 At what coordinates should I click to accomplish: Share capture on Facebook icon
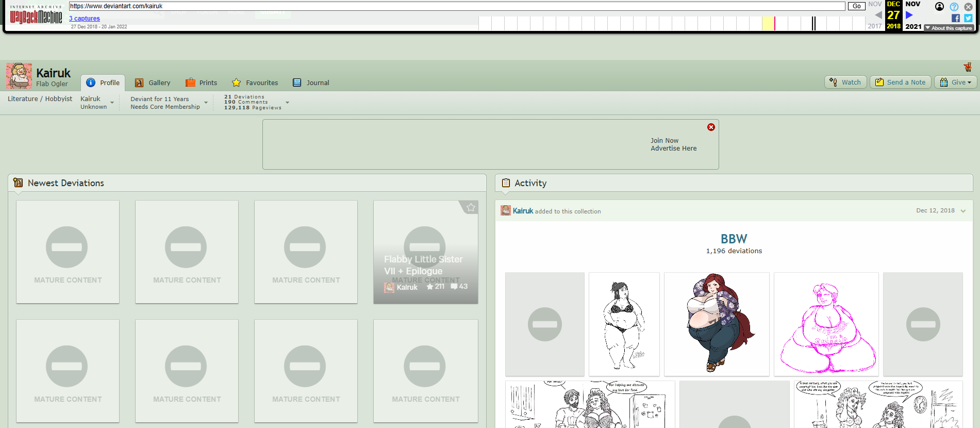click(956, 18)
